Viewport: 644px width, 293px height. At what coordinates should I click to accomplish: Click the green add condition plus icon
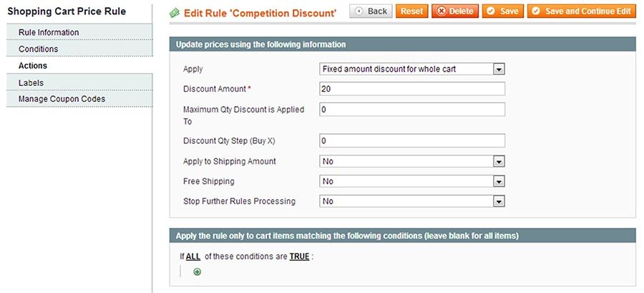pyautogui.click(x=197, y=272)
